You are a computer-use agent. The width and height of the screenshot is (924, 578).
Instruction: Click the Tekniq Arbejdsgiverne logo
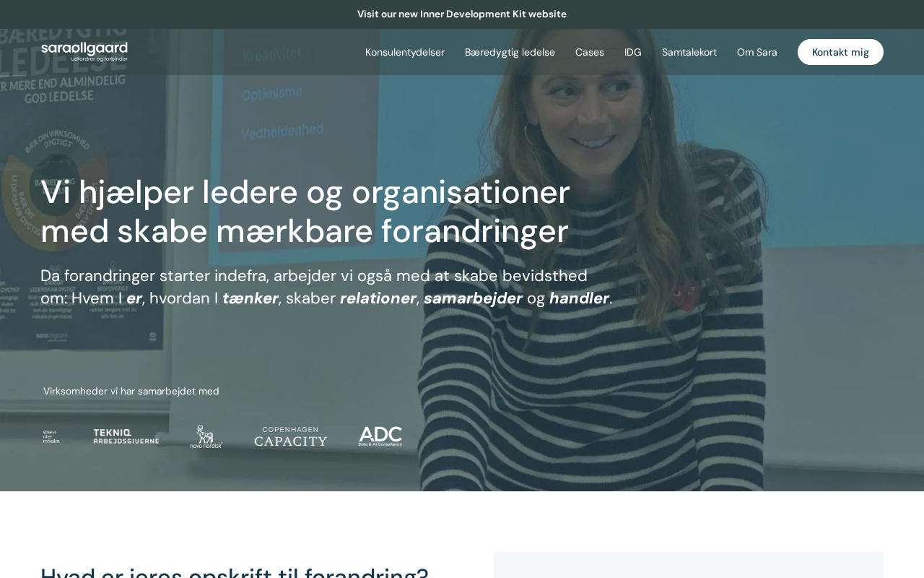(x=126, y=436)
